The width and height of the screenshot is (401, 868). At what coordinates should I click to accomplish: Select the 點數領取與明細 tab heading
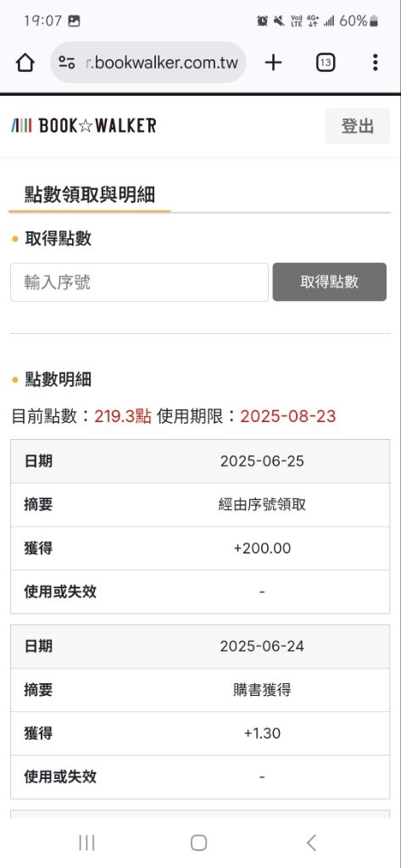[90, 195]
